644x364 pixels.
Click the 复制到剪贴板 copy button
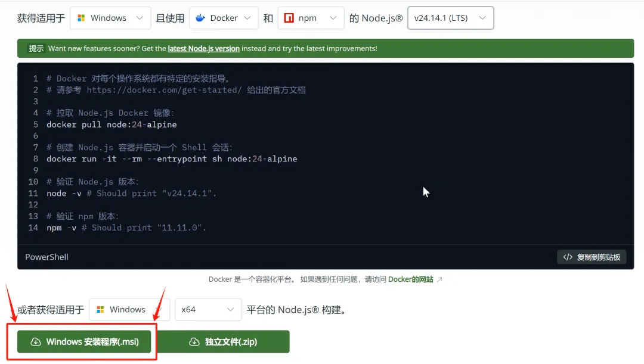tap(592, 257)
